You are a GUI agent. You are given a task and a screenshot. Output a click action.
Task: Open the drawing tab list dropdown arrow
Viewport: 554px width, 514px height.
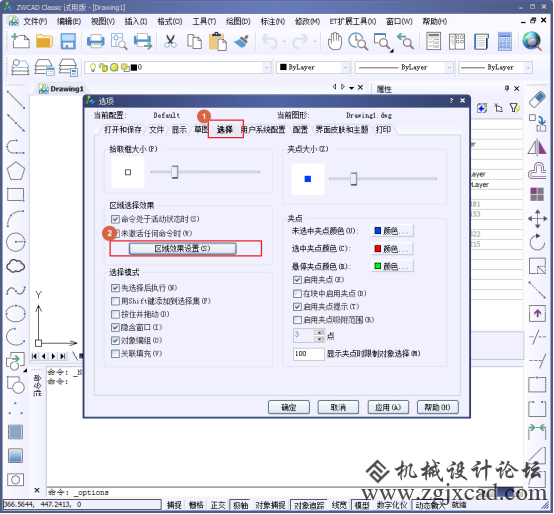click(x=352, y=88)
